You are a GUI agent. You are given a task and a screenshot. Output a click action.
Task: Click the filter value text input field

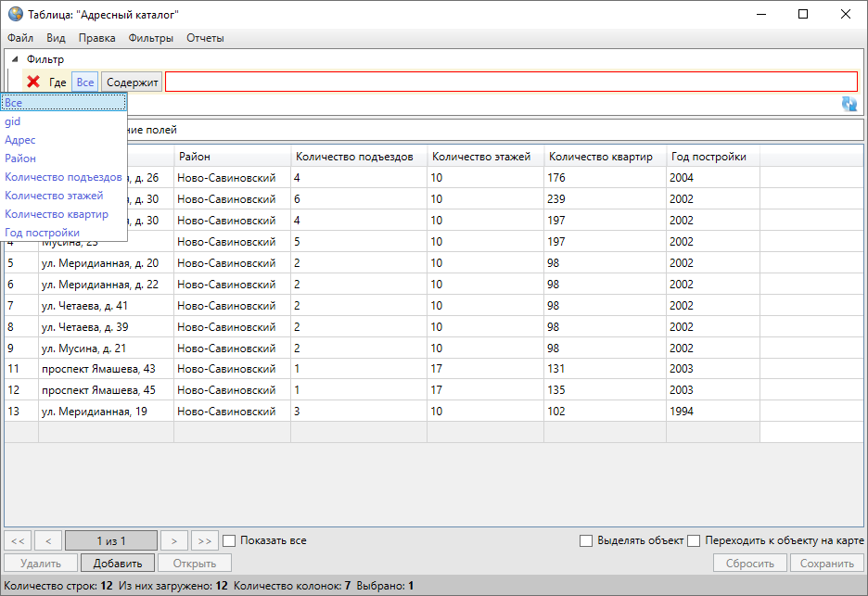(x=510, y=82)
